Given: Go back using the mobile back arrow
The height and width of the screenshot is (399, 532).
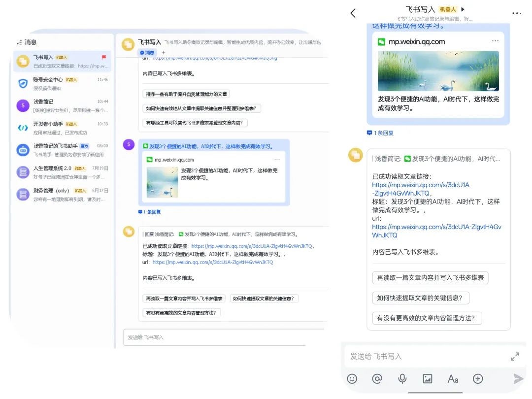Looking at the screenshot, I should [353, 13].
